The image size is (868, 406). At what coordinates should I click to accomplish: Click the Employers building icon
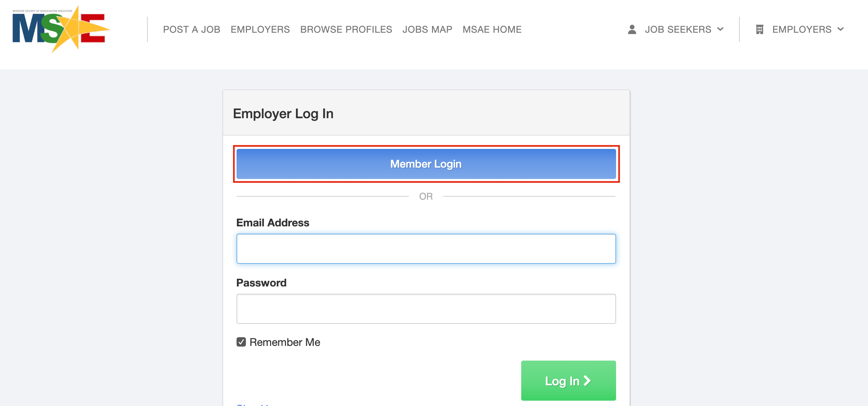pos(759,29)
